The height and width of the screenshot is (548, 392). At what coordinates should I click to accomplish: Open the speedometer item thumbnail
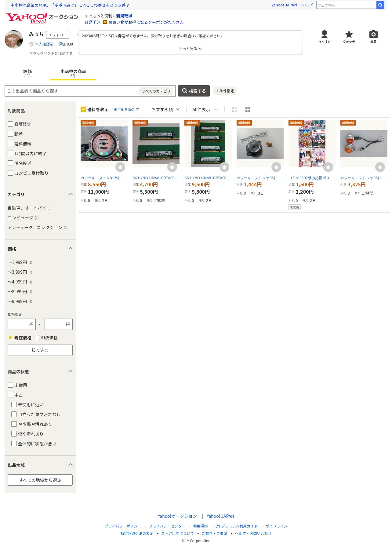pyautogui.click(x=104, y=144)
